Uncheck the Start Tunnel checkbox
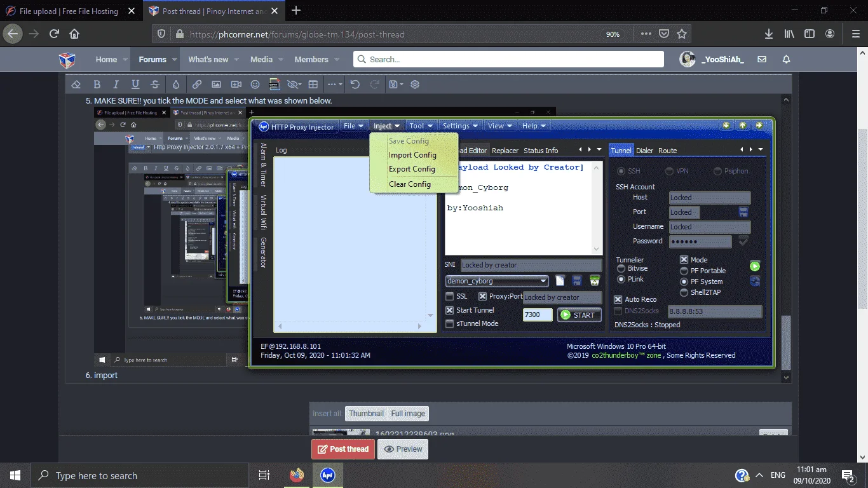The width and height of the screenshot is (868, 488). 450,311
